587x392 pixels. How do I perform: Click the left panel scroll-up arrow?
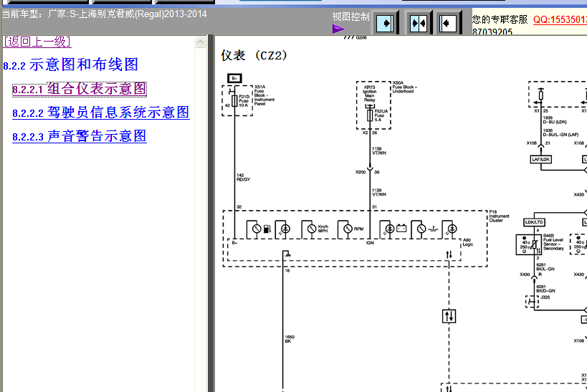click(x=201, y=42)
